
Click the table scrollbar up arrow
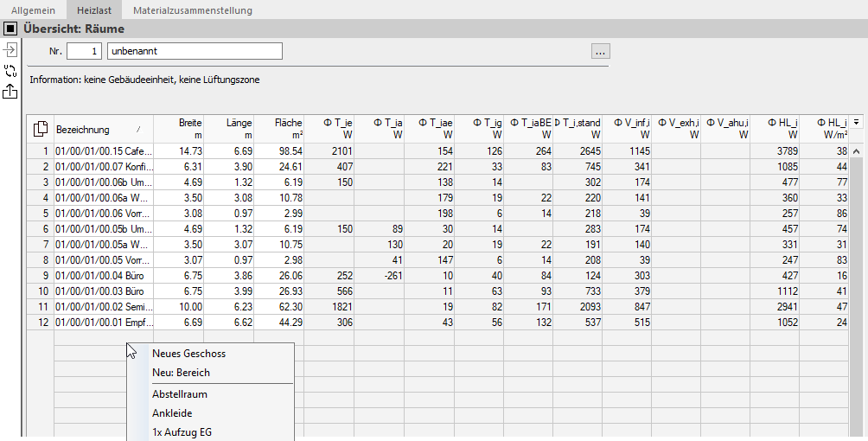point(857,151)
